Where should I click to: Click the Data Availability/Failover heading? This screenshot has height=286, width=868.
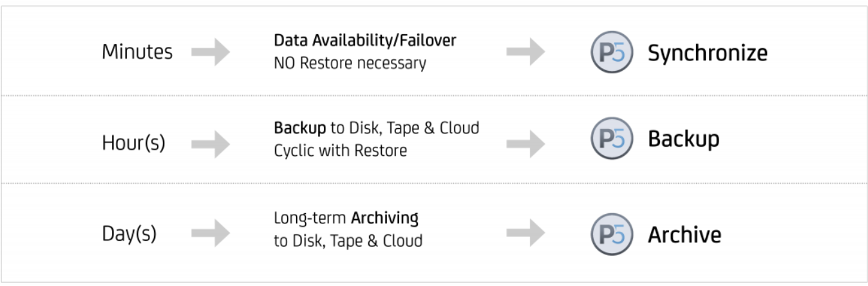click(x=365, y=40)
